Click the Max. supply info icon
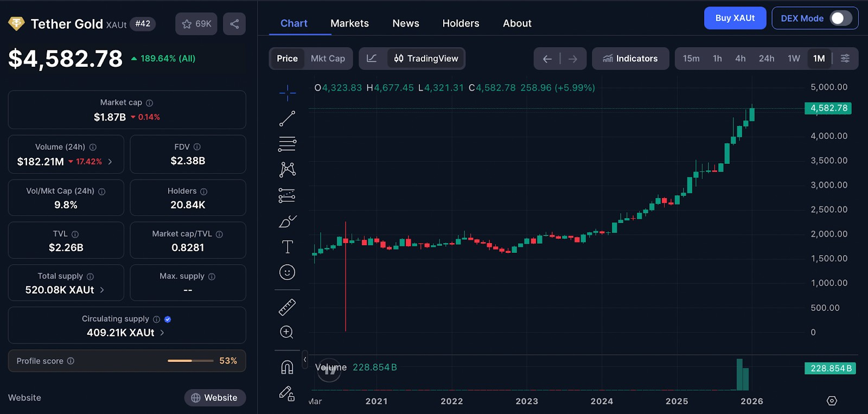 tap(212, 277)
